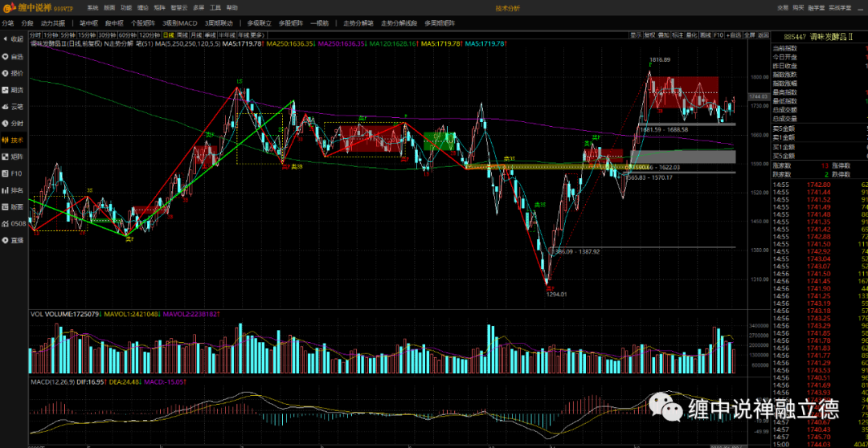Open 报价 quotes sidebar icon
Screen dimensions: 868x448
pyautogui.click(x=13, y=73)
